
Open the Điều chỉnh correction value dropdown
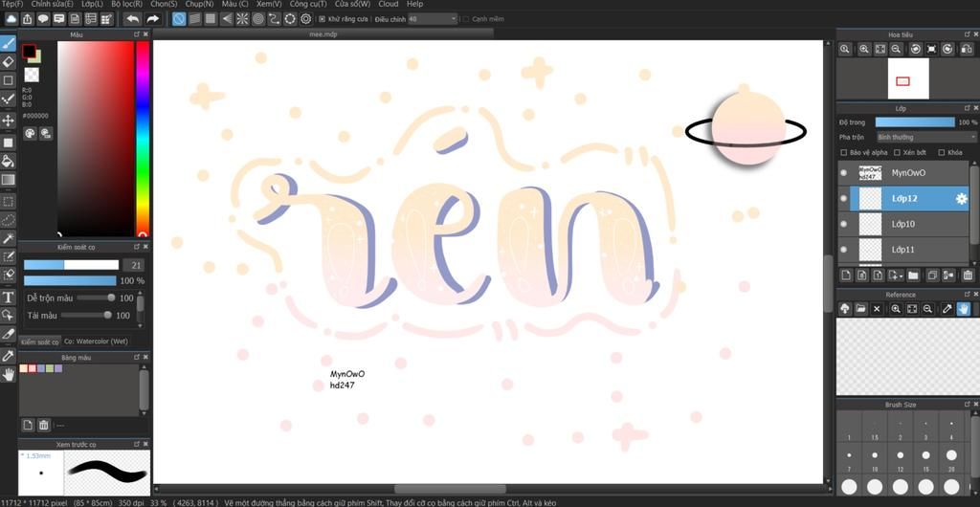tap(433, 19)
